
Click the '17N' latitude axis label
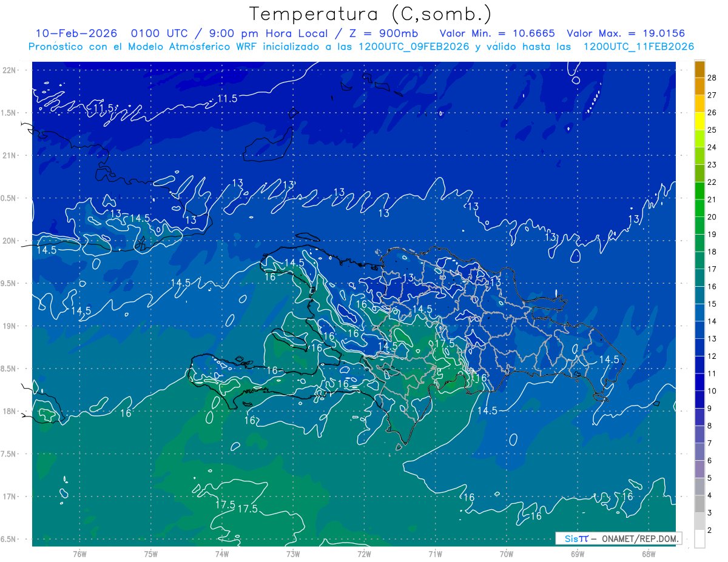tap(8, 497)
